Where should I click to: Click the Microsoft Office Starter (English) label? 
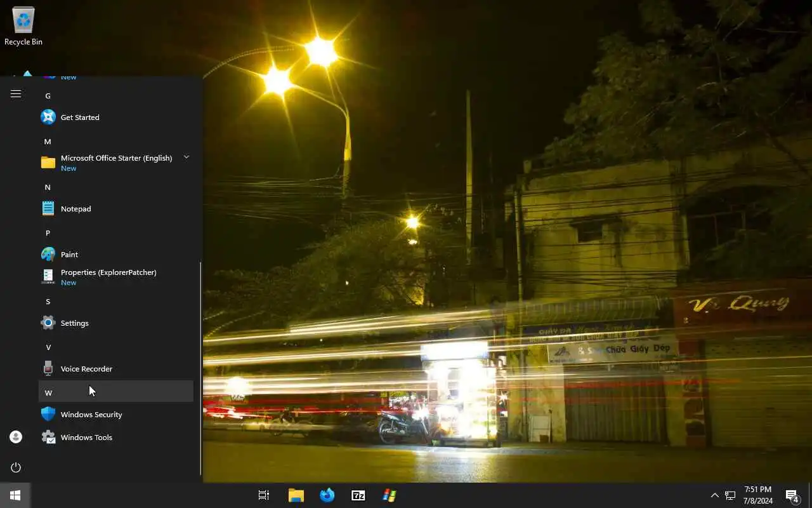click(116, 158)
